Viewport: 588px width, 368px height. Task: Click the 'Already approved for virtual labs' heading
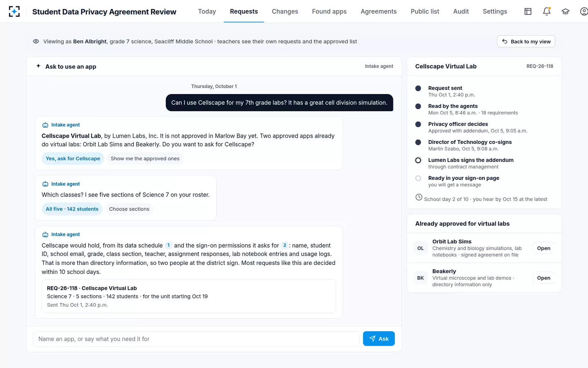click(x=462, y=224)
